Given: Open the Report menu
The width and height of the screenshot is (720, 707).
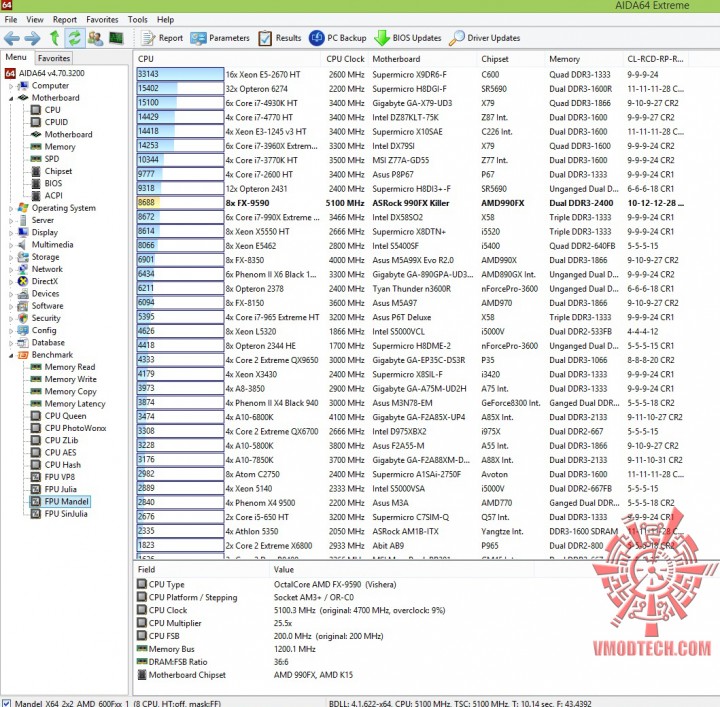Looking at the screenshot, I should point(65,19).
